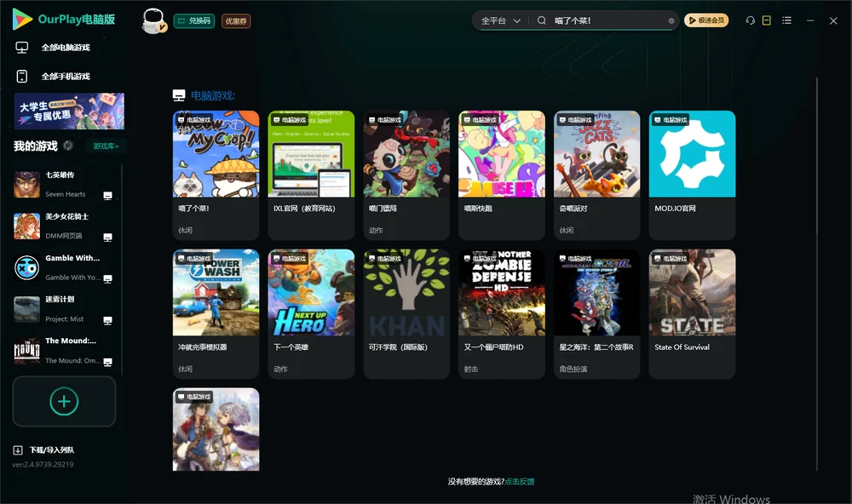Open the 喵斯快跑 game card
This screenshot has width=852, height=504.
[x=502, y=175]
